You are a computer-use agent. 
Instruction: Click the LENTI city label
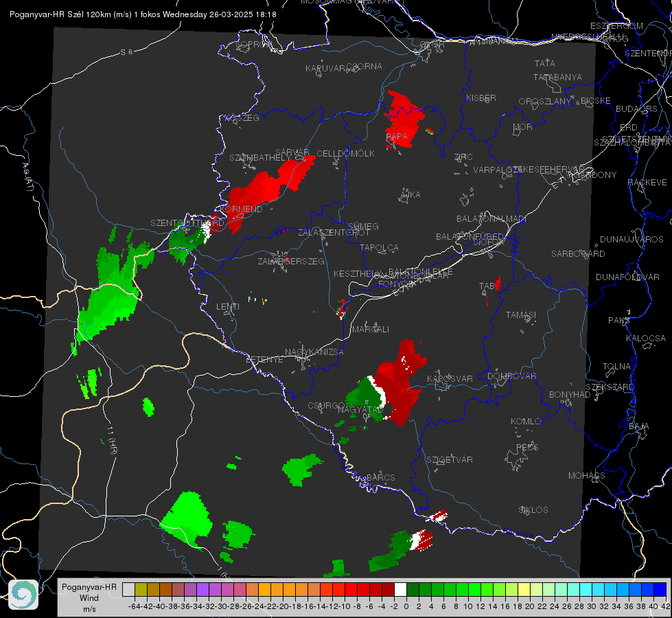(228, 307)
